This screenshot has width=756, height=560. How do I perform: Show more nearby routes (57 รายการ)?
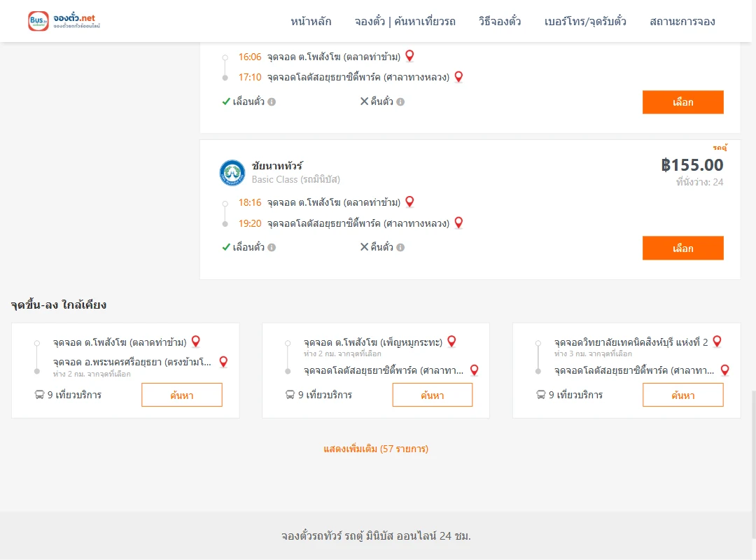point(376,449)
